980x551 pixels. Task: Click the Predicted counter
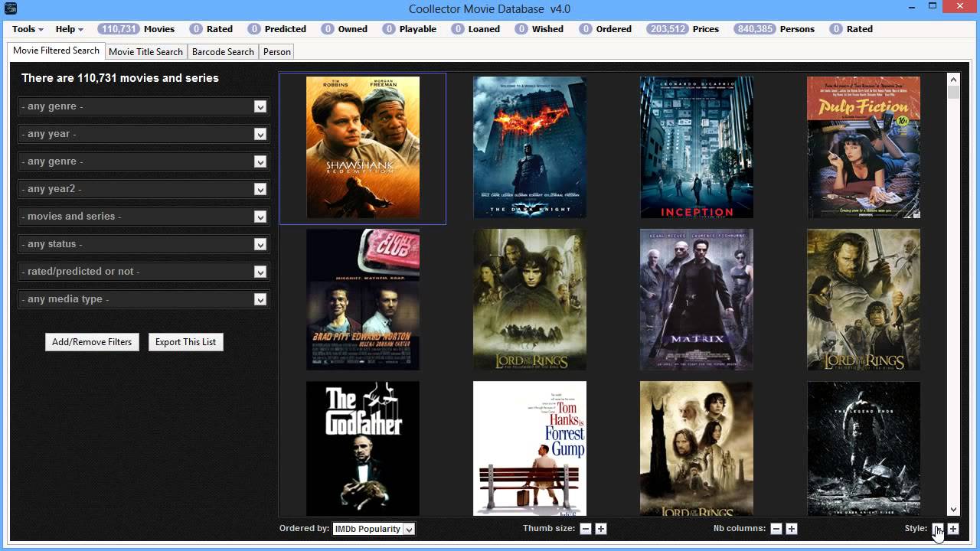tap(276, 29)
